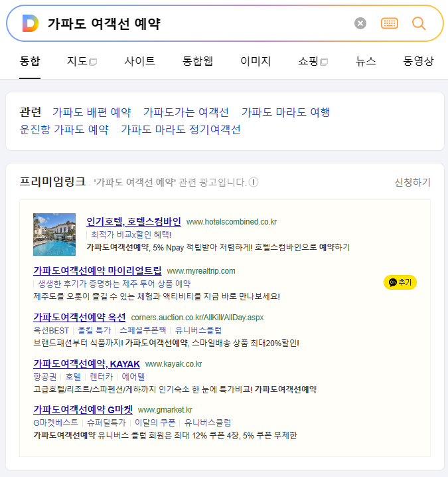Viewport: 448px width, 477px height.
Task: Click the 에어텔 sublink
Action: [133, 377]
